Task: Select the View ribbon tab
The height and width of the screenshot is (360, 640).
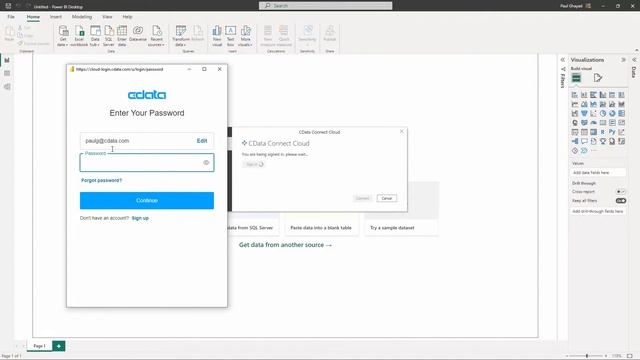Action: (107, 17)
